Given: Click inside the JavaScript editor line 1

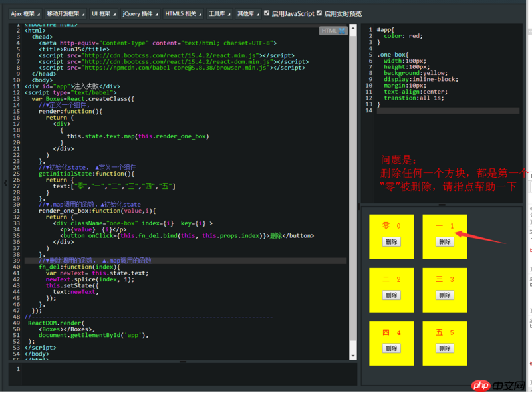Looking at the screenshot, I should [190, 369].
